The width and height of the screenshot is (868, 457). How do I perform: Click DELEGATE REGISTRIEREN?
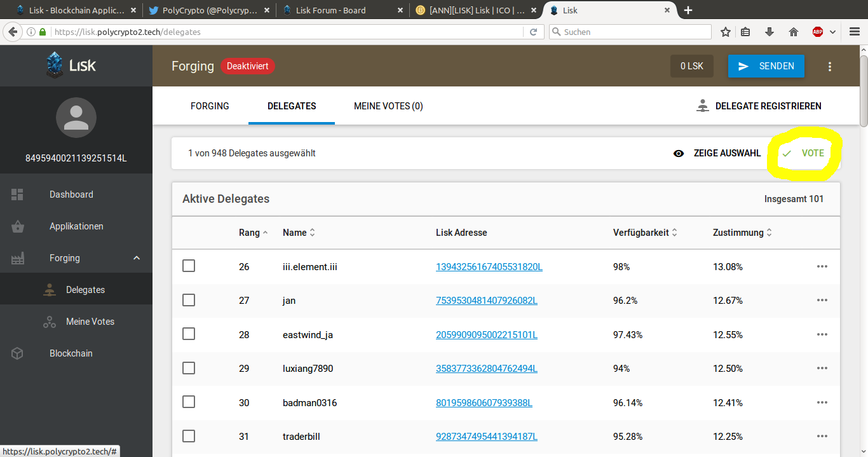click(759, 106)
